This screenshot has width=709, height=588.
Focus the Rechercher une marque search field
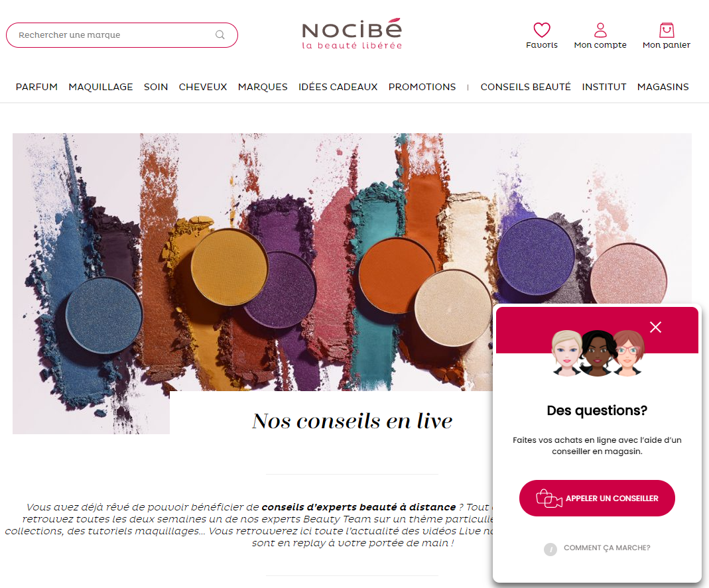point(121,34)
